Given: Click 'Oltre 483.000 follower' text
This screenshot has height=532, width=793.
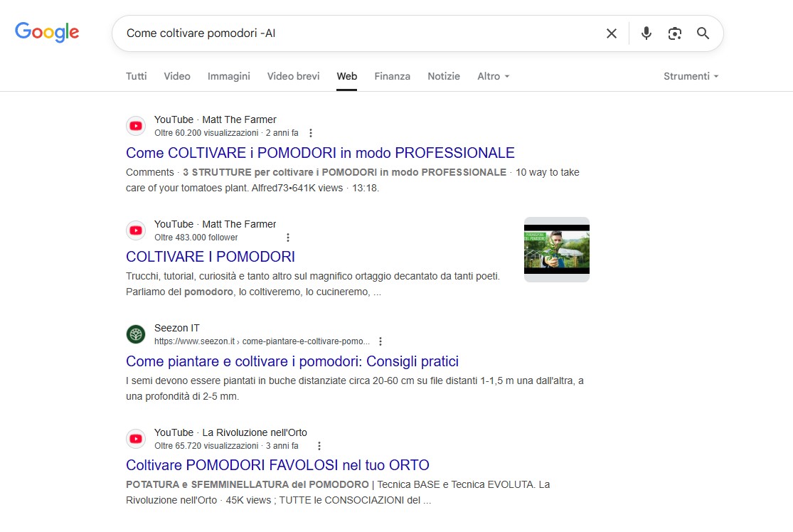Looking at the screenshot, I should point(196,238).
